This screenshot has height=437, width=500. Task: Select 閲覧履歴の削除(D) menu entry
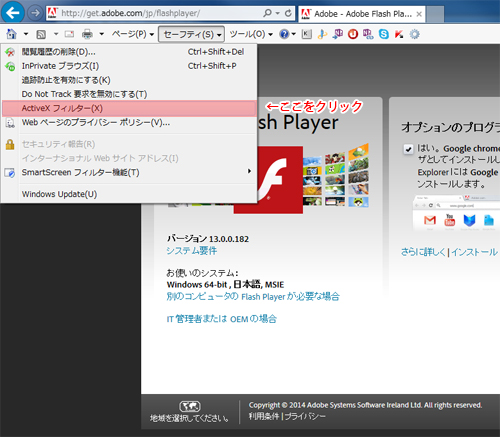pyautogui.click(x=129, y=52)
